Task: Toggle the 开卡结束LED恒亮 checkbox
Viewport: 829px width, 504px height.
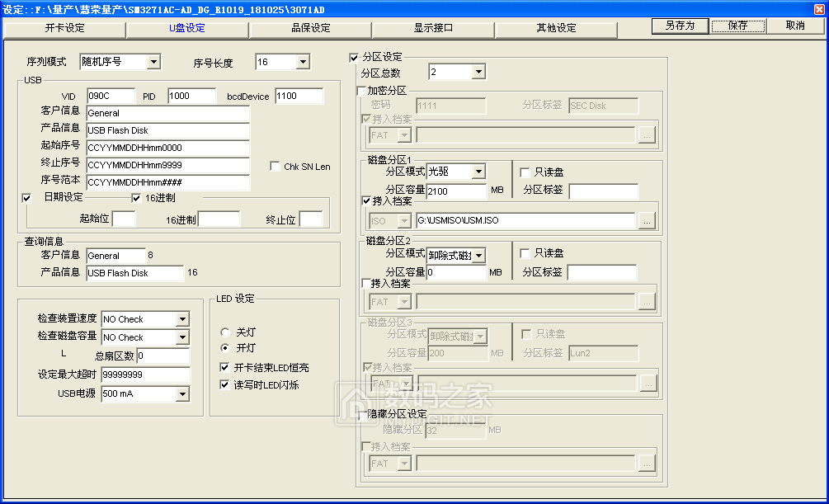Action: point(224,368)
